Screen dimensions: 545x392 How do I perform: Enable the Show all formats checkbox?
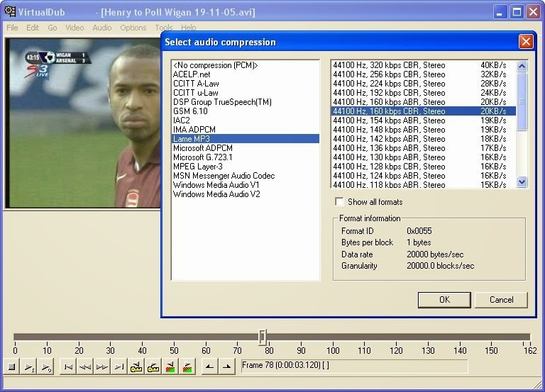pyautogui.click(x=339, y=202)
